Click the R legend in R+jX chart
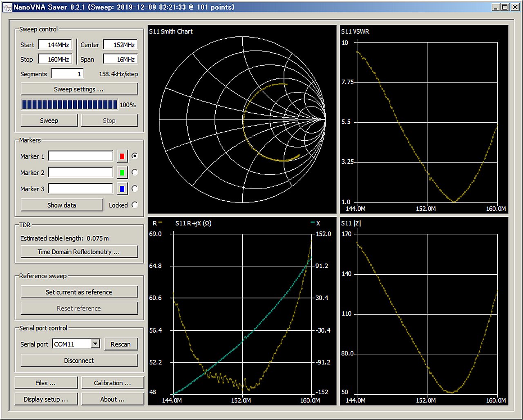The height and width of the screenshot is (420, 523). pyautogui.click(x=158, y=223)
